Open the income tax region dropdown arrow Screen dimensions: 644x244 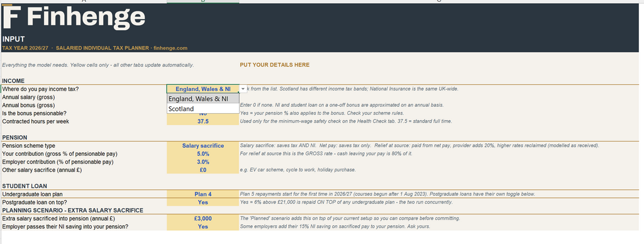[243, 89]
